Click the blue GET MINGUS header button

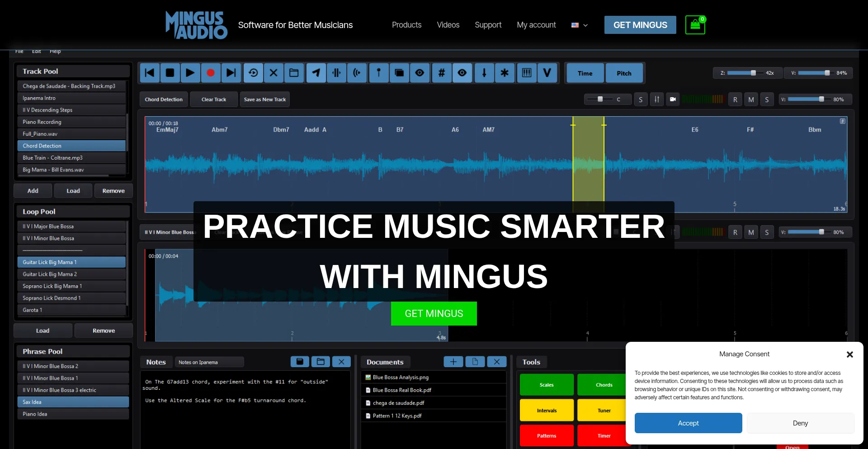tap(640, 25)
